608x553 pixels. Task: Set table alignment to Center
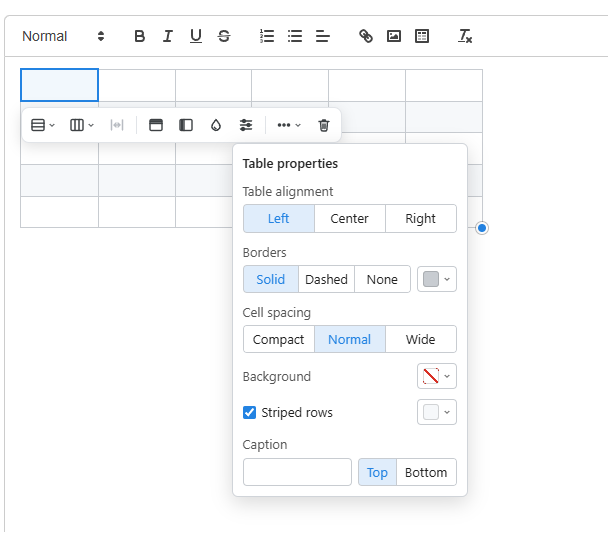click(x=349, y=219)
